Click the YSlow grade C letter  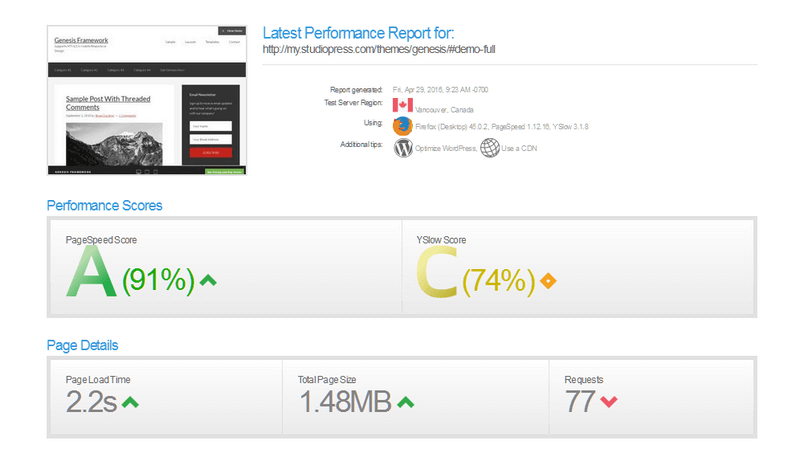tap(437, 272)
